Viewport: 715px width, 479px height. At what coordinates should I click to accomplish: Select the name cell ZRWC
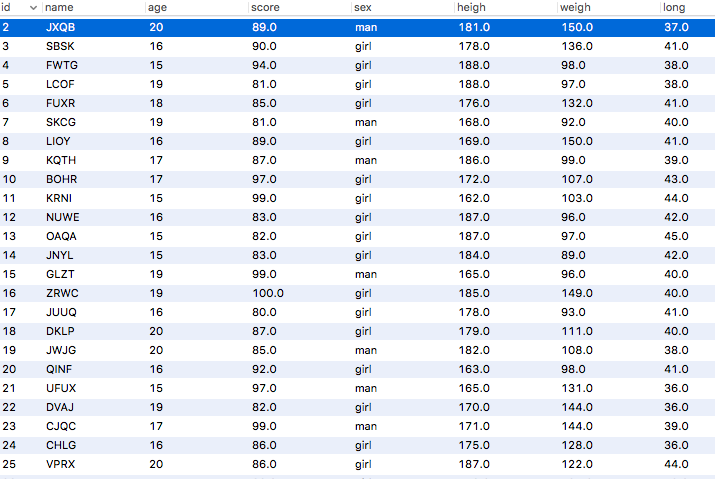click(x=62, y=293)
